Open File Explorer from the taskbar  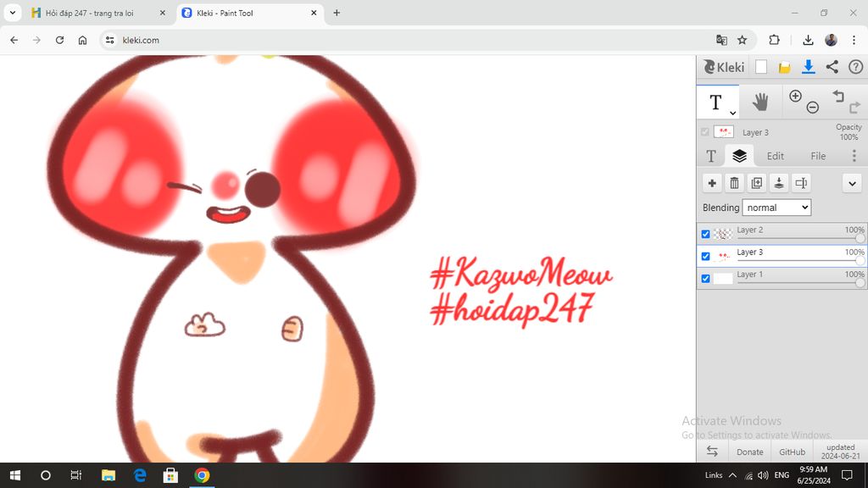click(x=108, y=475)
